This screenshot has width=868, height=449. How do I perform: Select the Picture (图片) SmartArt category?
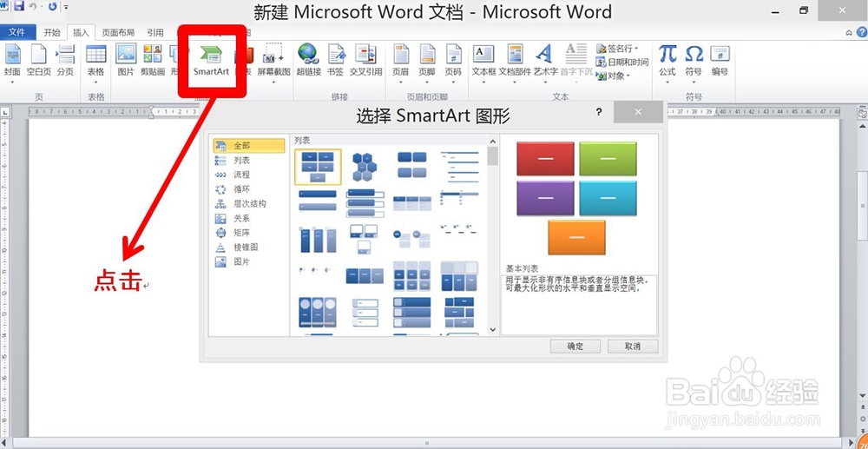pos(248,261)
